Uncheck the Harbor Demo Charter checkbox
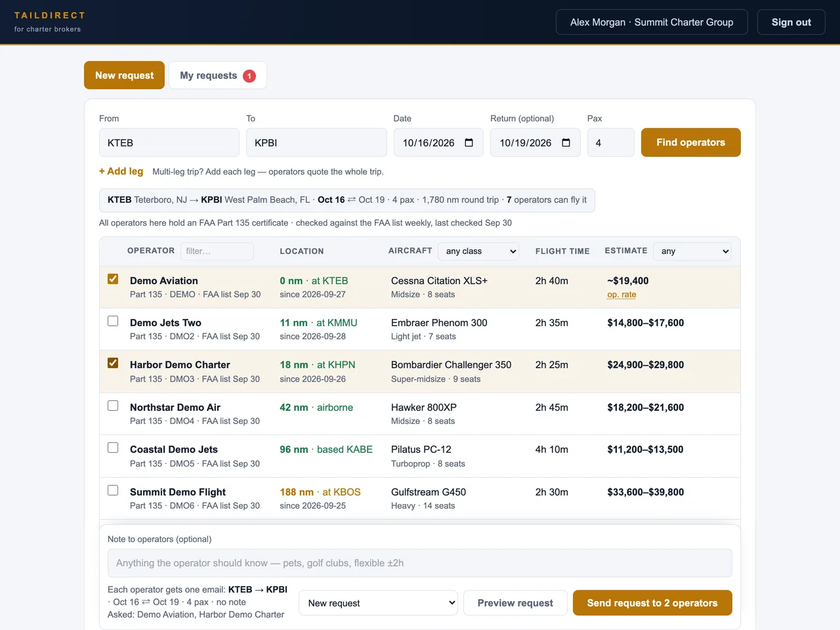840x630 pixels. 113,363
